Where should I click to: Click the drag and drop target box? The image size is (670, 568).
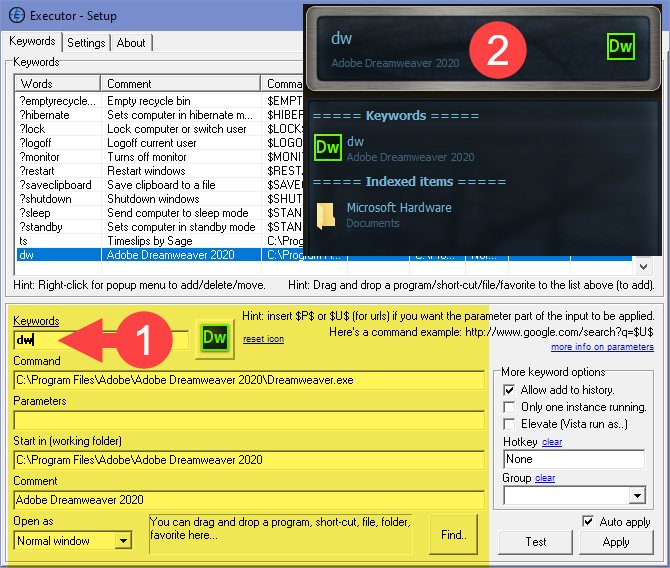coord(280,534)
